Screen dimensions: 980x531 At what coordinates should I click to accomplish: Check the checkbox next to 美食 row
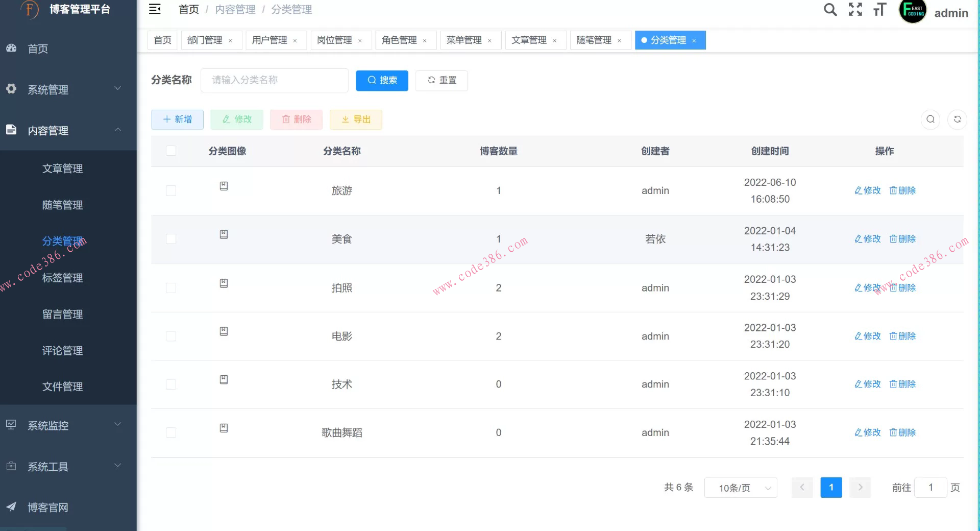[171, 239]
